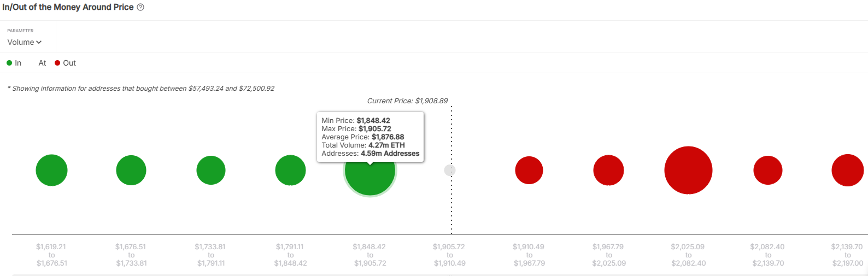Click the green In legend dot
Screen dimensions: 868x276
pyautogui.click(x=9, y=63)
